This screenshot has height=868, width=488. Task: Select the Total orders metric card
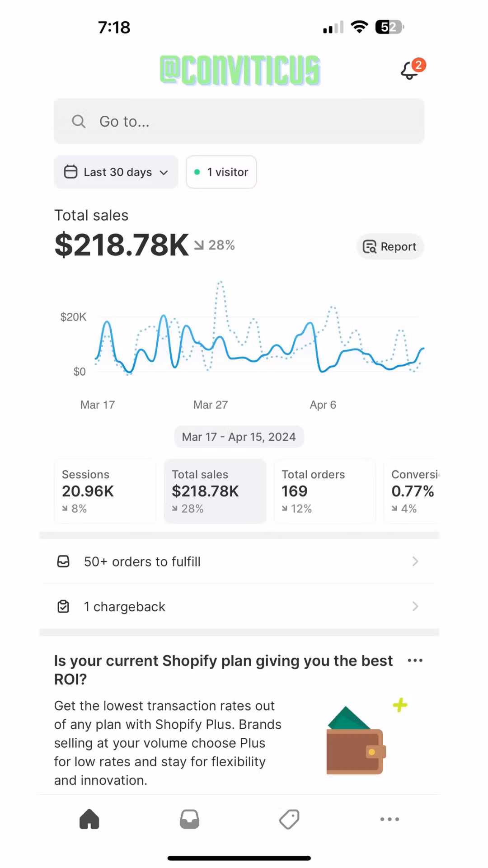coord(324,491)
